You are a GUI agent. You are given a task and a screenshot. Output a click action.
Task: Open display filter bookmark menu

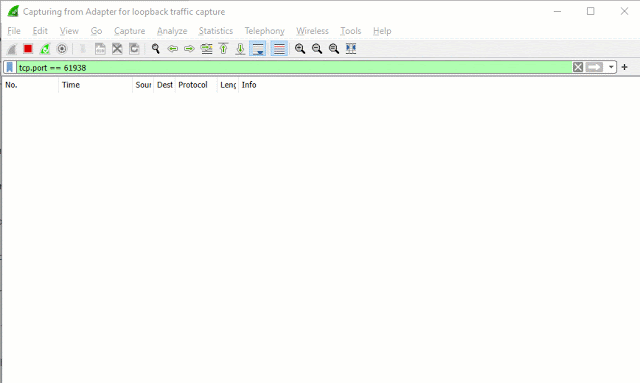[10, 67]
